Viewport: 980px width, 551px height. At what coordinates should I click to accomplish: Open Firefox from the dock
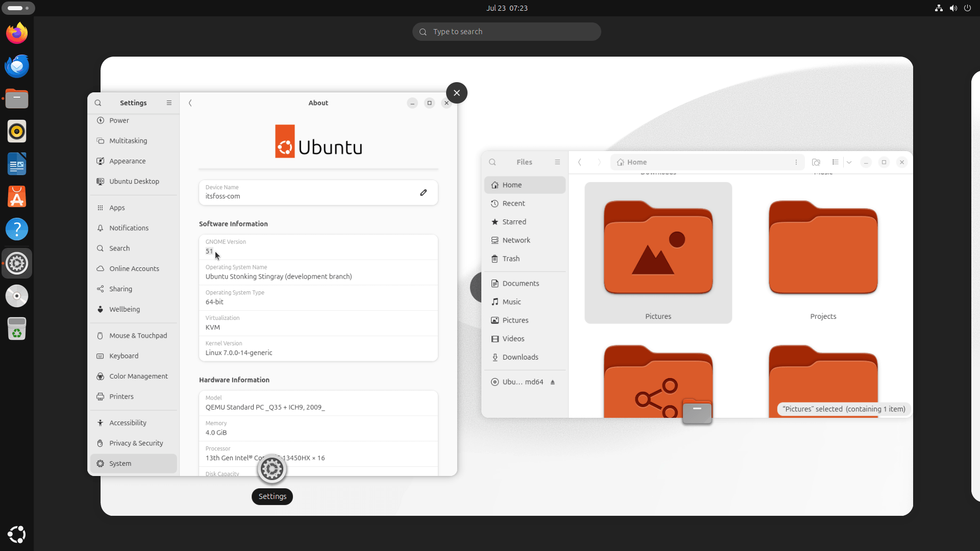pos(17,33)
